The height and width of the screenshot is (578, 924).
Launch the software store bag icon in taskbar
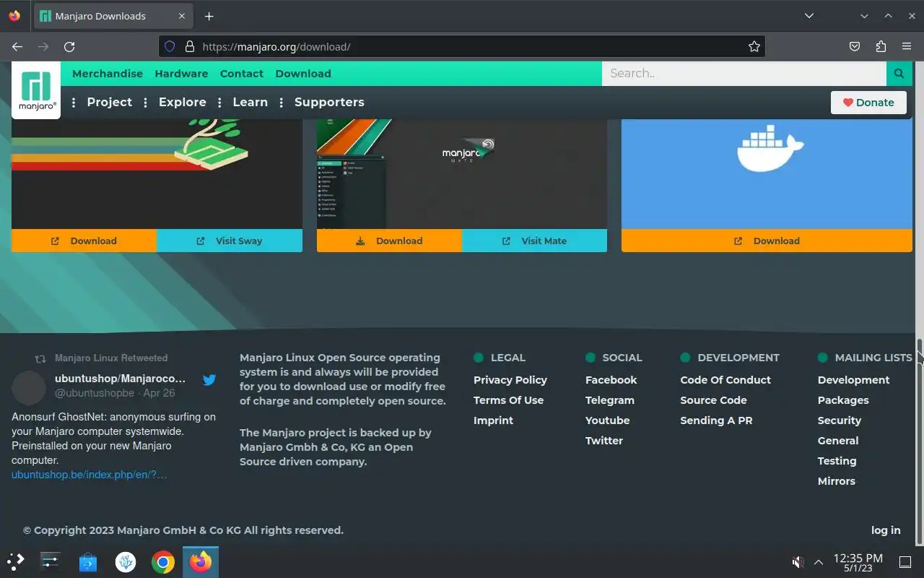point(88,561)
